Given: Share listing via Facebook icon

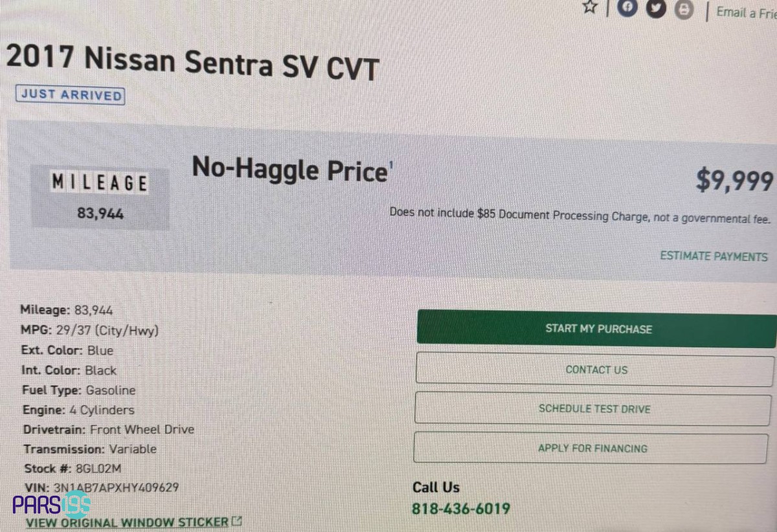Looking at the screenshot, I should (x=625, y=8).
